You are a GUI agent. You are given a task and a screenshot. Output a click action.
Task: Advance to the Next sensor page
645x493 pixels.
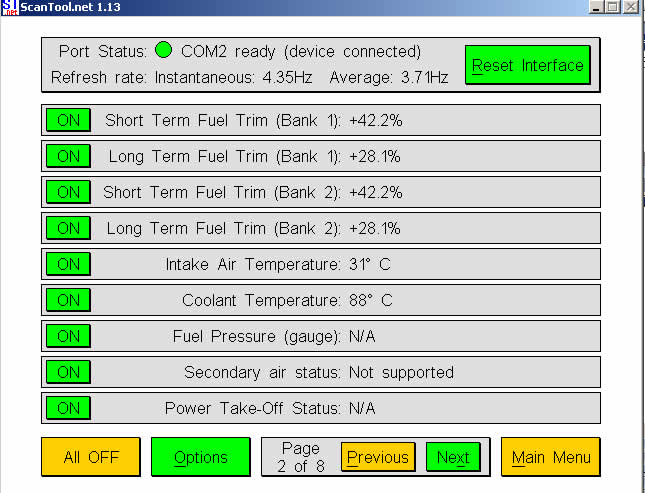coord(452,457)
